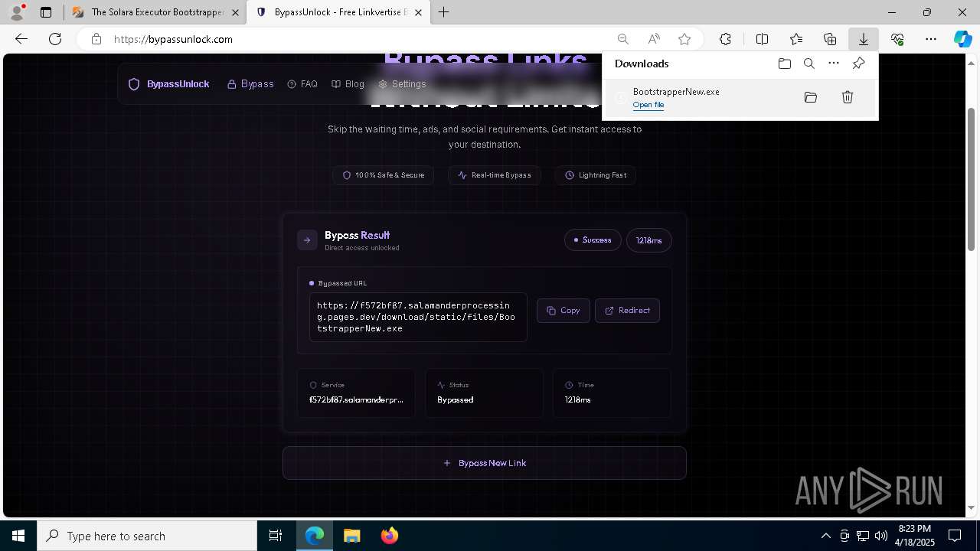Screen dimensions: 980x551
Task: Open the Favorites list
Action: [x=796, y=39]
